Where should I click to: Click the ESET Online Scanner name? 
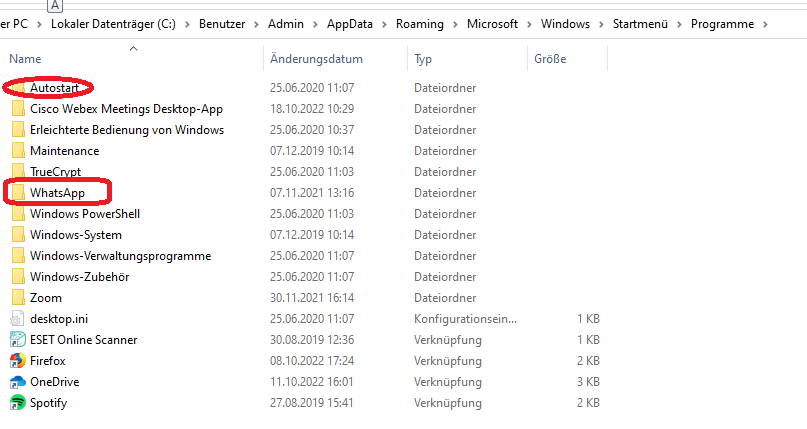(83, 340)
